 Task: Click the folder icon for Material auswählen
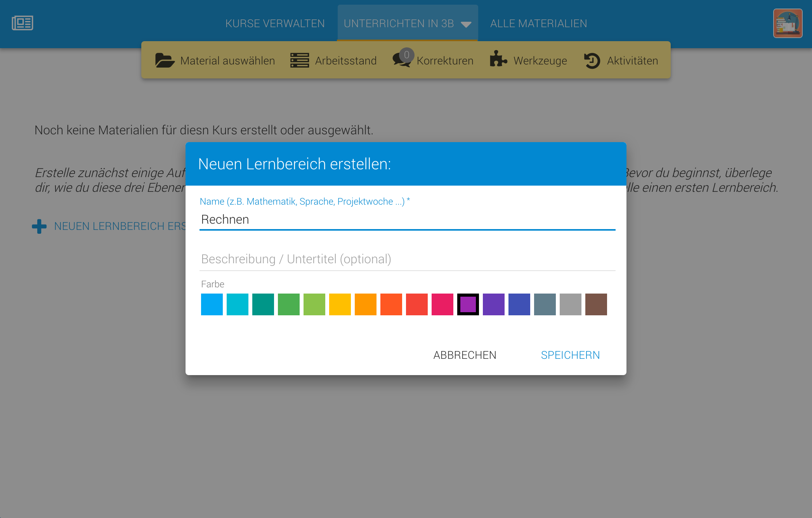[165, 61]
